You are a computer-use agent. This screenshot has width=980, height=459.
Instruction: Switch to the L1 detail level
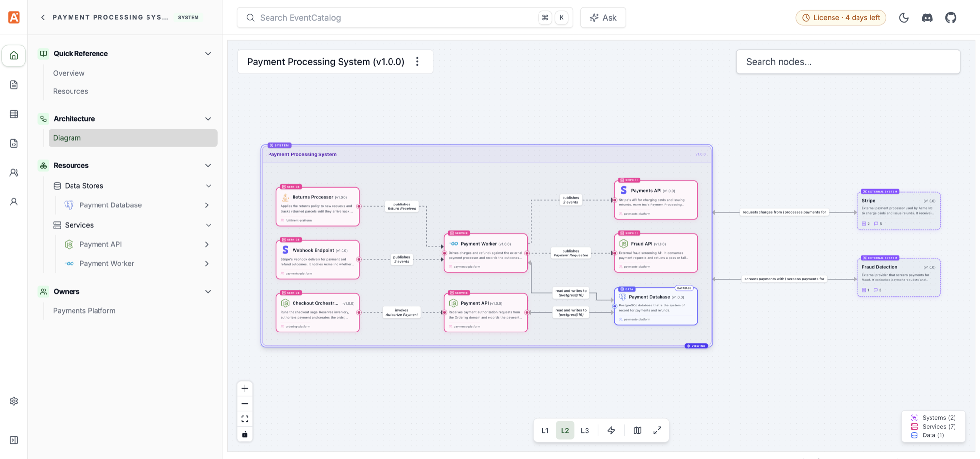click(545, 431)
